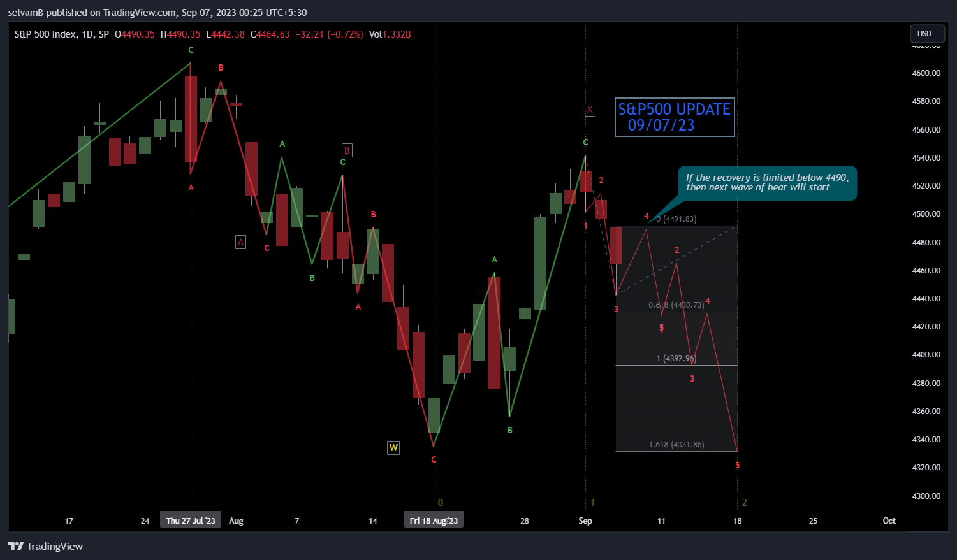
Task: Select the red boxed A wave label
Action: coord(240,242)
